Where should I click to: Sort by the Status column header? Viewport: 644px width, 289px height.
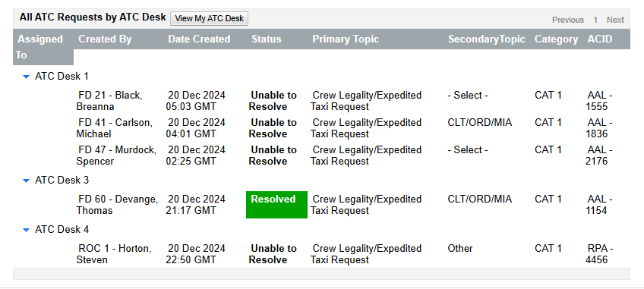(x=266, y=39)
